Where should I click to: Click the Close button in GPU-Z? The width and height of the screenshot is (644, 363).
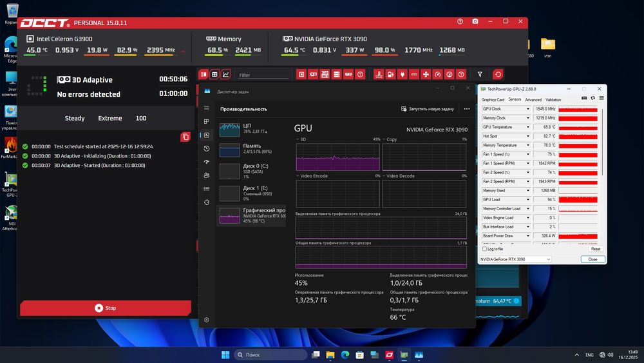(x=592, y=259)
